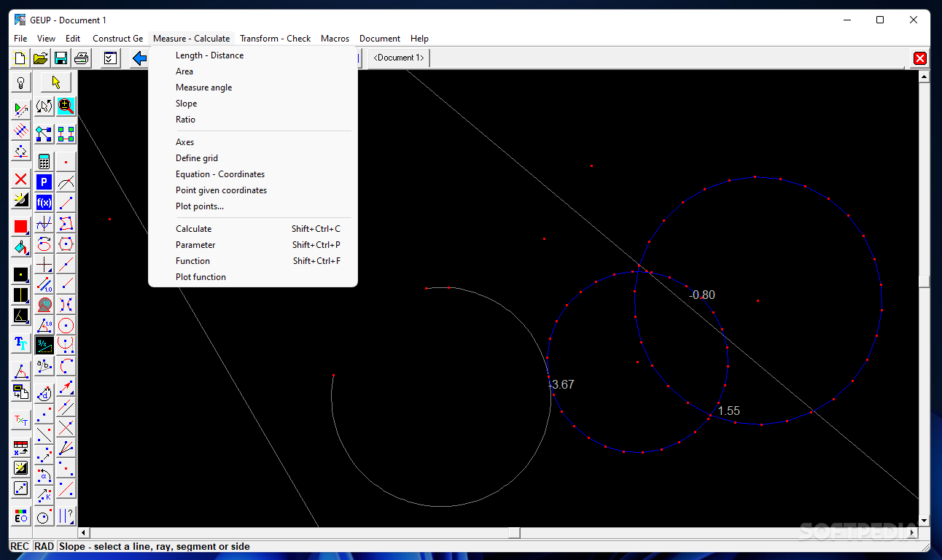
Task: Choose Equation - Coordinates entry
Action: tap(220, 174)
